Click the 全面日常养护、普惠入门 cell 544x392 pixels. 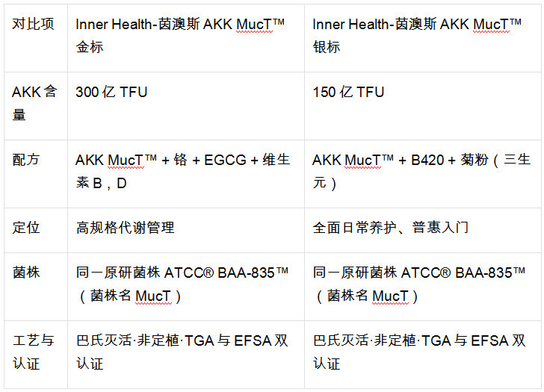click(423, 231)
